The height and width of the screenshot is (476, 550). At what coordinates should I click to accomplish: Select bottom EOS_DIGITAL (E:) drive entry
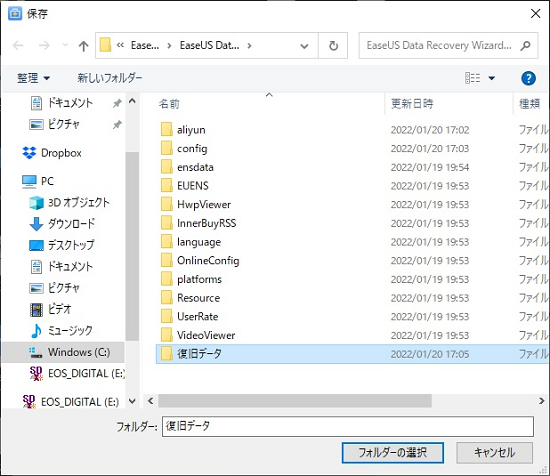(71, 402)
